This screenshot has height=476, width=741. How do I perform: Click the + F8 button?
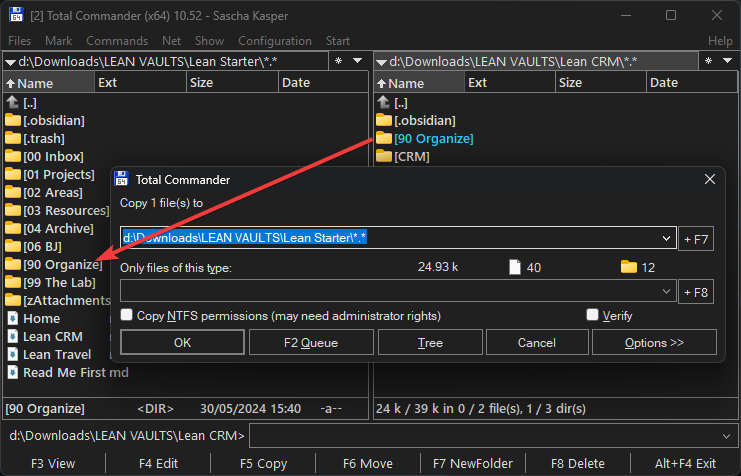[696, 292]
